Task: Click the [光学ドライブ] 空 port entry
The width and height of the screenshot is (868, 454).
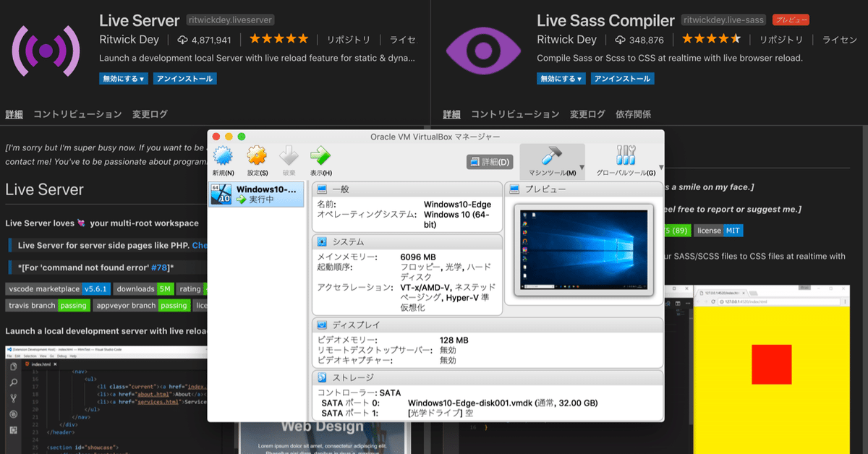Action: tap(441, 414)
